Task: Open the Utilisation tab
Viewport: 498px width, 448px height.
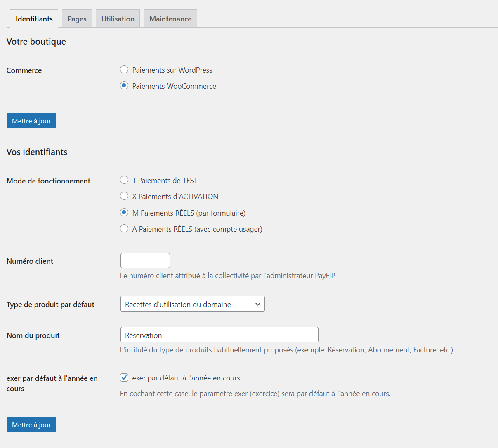Action: [x=118, y=19]
